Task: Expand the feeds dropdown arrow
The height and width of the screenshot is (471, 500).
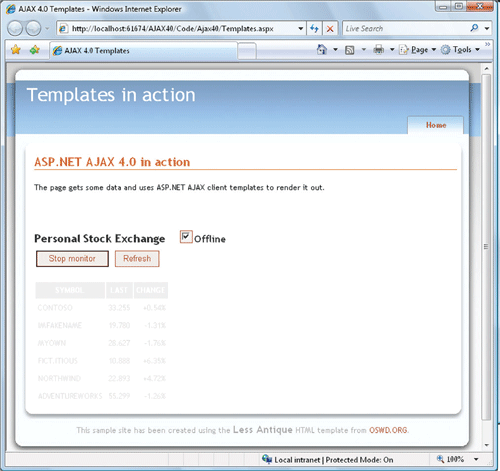Action: pyautogui.click(x=364, y=50)
